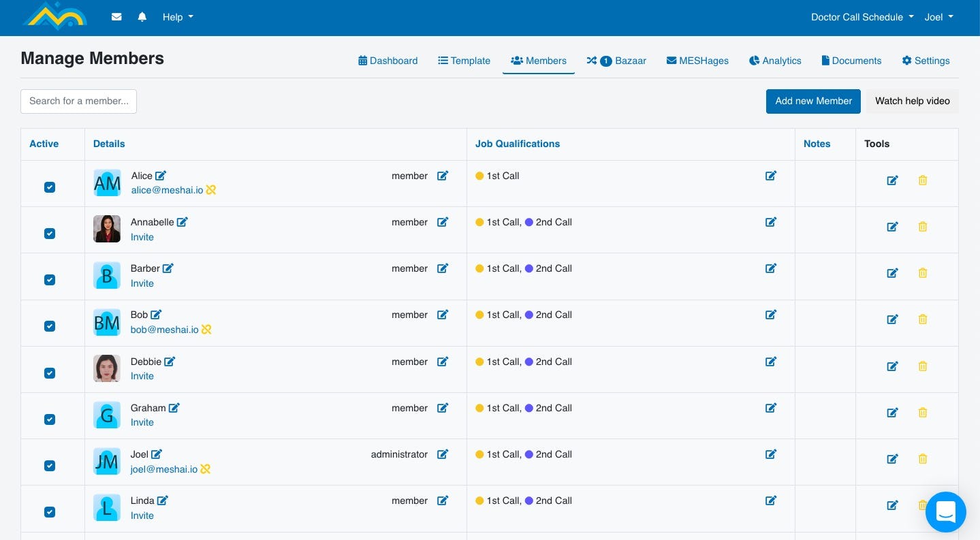Send an Invite to Barber
This screenshot has height=540, width=980.
pos(142,283)
